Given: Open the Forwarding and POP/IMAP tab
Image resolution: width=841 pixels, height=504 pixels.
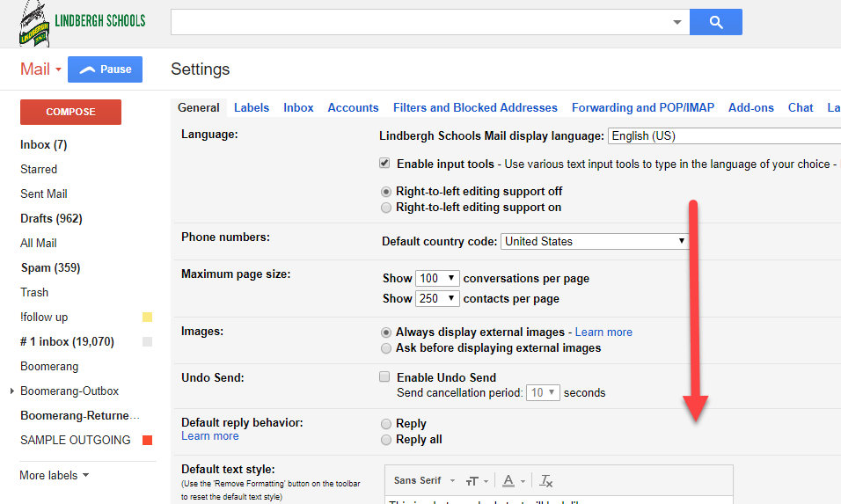Looking at the screenshot, I should pos(643,107).
